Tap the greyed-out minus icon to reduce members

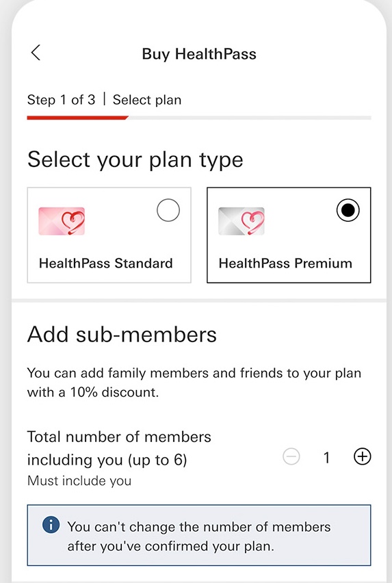[x=291, y=456]
